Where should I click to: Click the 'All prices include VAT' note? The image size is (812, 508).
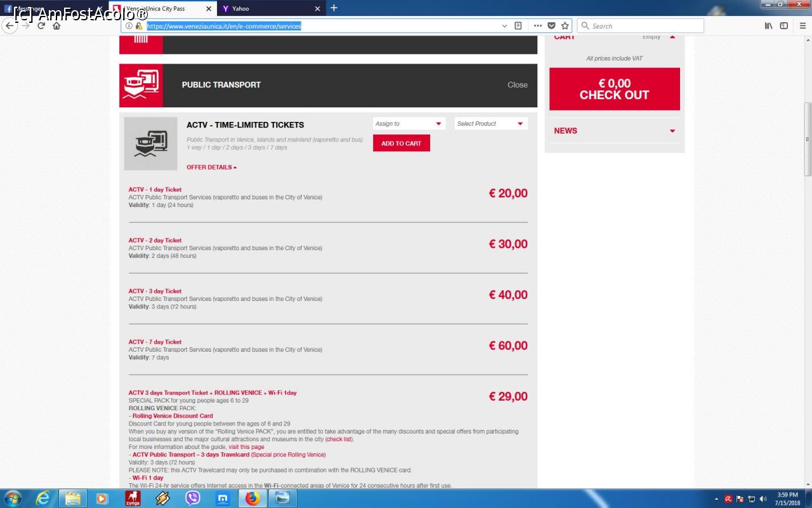click(x=614, y=58)
